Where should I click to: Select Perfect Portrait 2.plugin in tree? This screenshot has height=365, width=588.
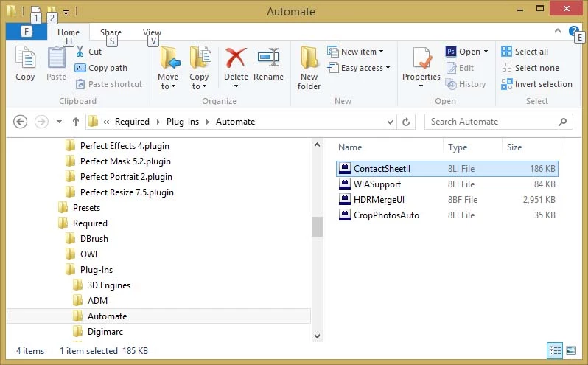click(x=126, y=177)
